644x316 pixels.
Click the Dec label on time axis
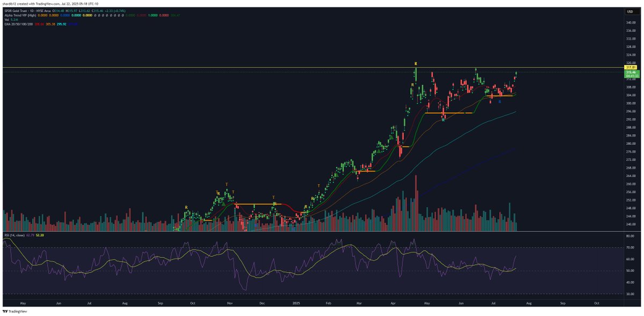point(262,303)
